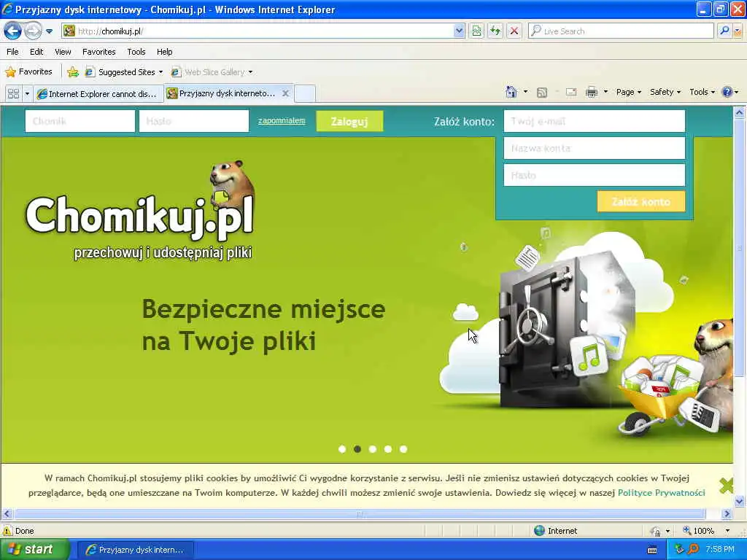Click the Read Mail icon

[571, 93]
